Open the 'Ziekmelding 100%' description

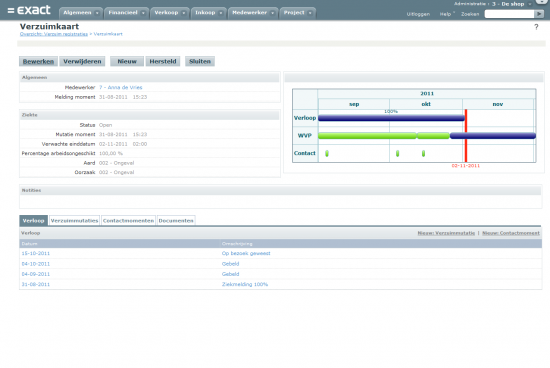(x=245, y=284)
